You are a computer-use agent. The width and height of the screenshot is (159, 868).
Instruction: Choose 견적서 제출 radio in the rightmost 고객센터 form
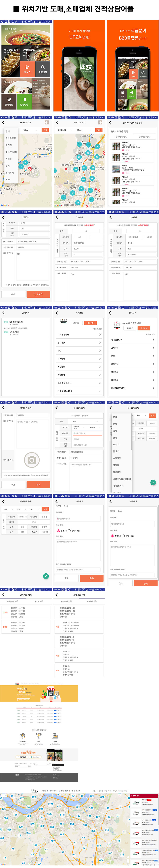[x=123, y=536]
